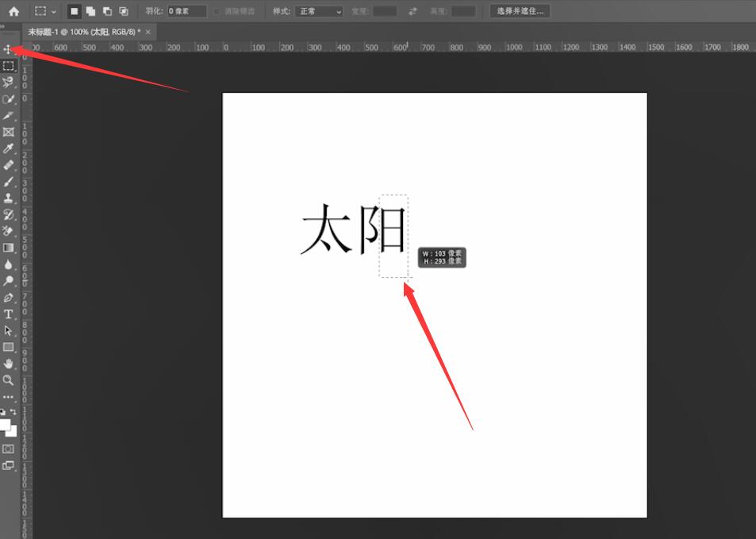This screenshot has height=539, width=756.
Task: Select the History Brush tool
Action: (x=8, y=214)
